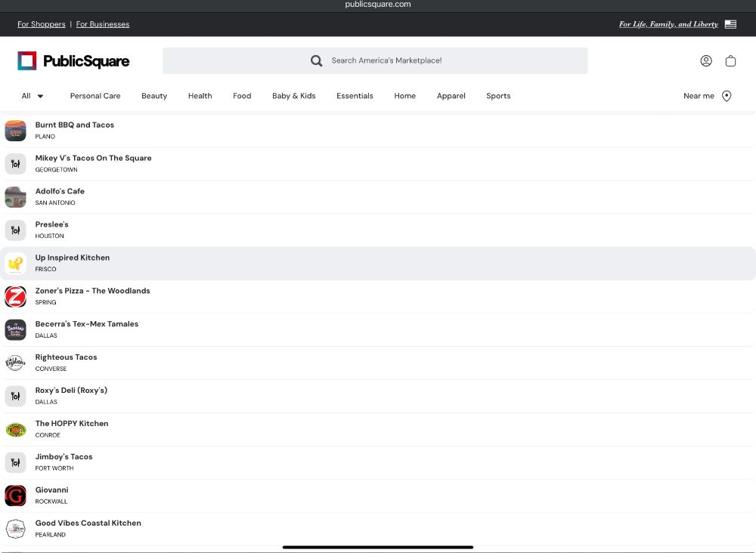The width and height of the screenshot is (756, 553).
Task: Open the shopping bag icon
Action: [x=730, y=60]
